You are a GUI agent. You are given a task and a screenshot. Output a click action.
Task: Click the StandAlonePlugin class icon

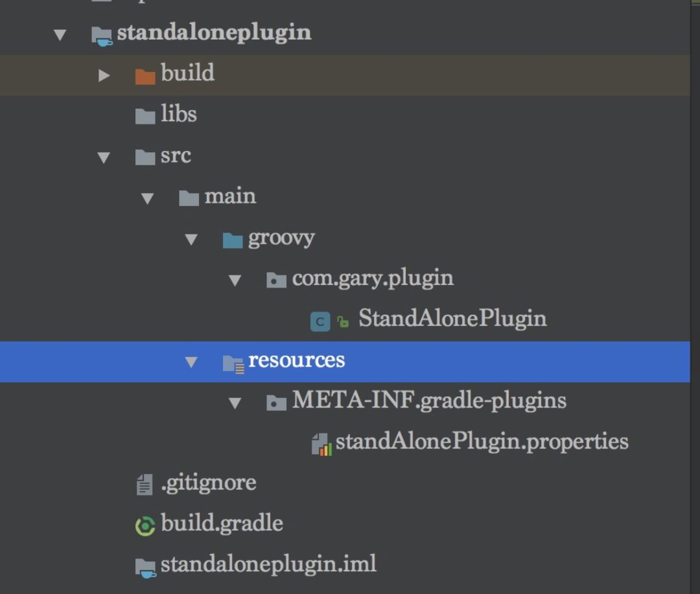pos(320,321)
